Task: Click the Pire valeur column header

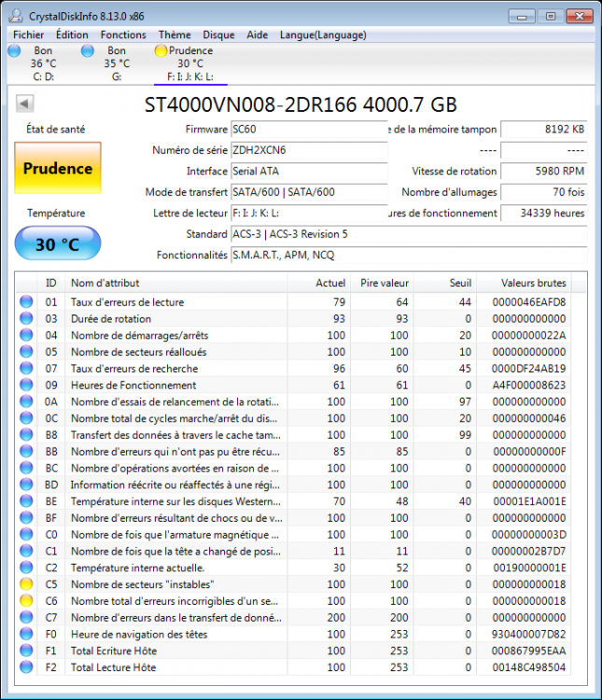Action: 382,283
